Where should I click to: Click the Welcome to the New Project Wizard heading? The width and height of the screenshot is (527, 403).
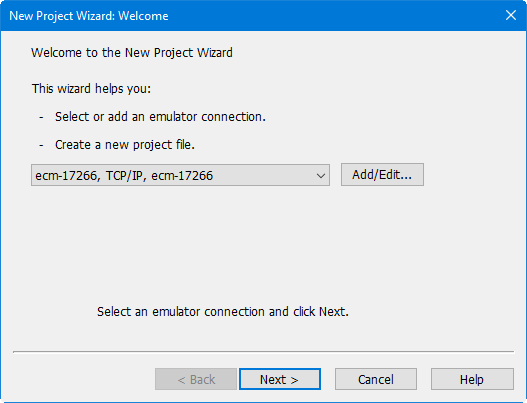tap(132, 53)
